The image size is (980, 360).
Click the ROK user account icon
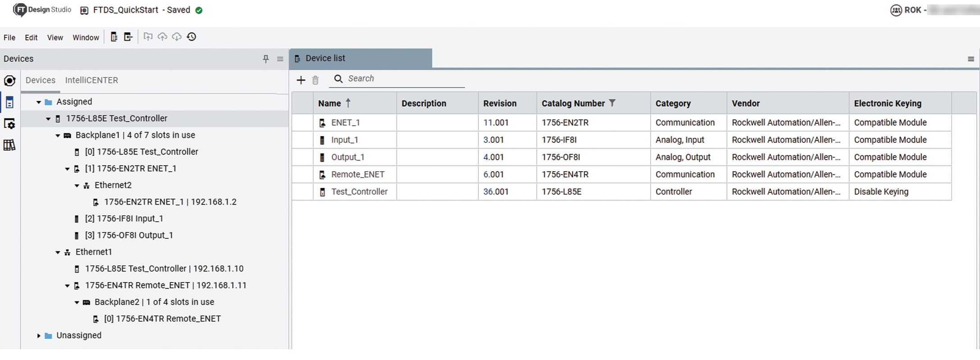coord(896,10)
